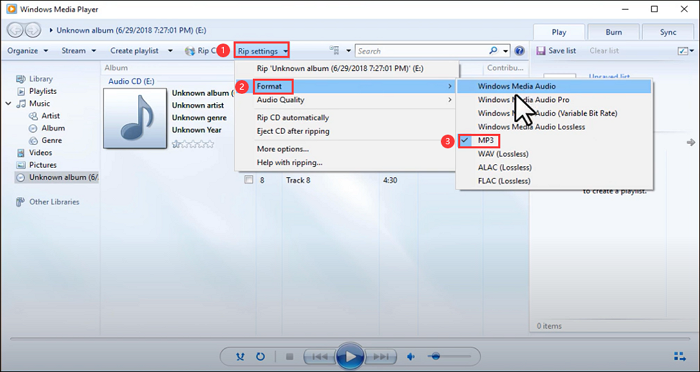
Task: Select Genre under Music
Action: pos(52,140)
